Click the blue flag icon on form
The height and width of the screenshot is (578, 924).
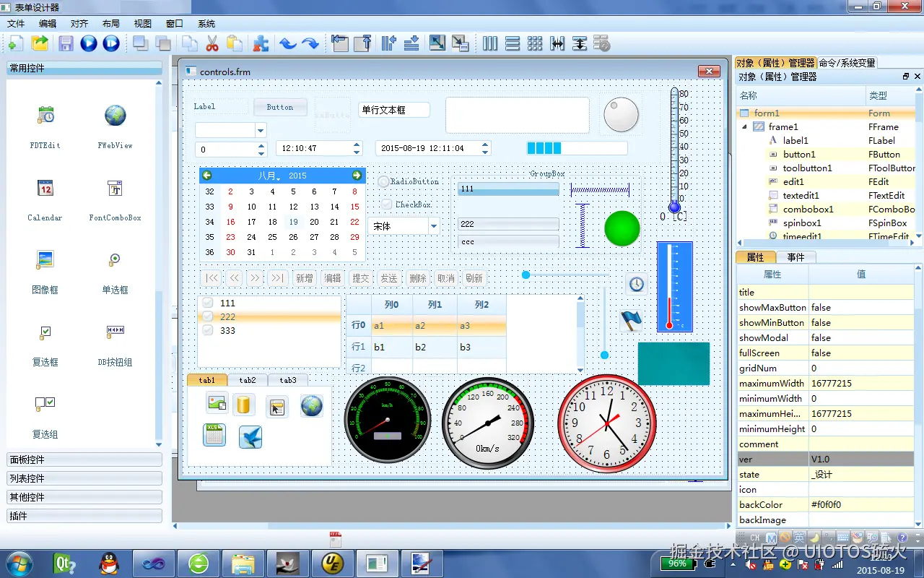click(631, 320)
